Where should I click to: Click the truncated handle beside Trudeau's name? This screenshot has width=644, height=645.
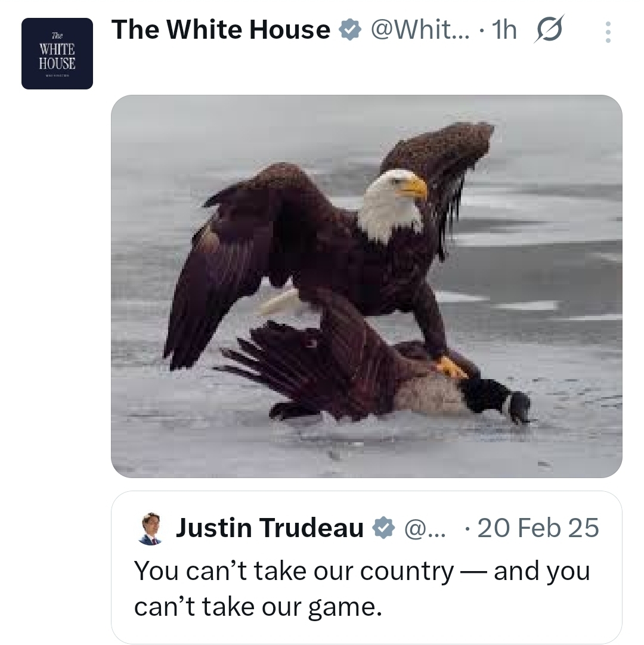(425, 528)
